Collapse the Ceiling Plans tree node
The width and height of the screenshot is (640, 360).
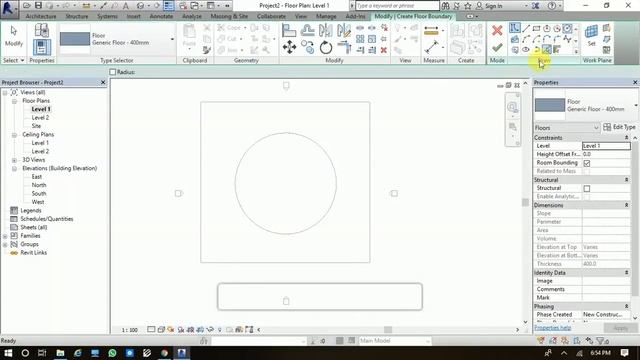pyautogui.click(x=14, y=135)
